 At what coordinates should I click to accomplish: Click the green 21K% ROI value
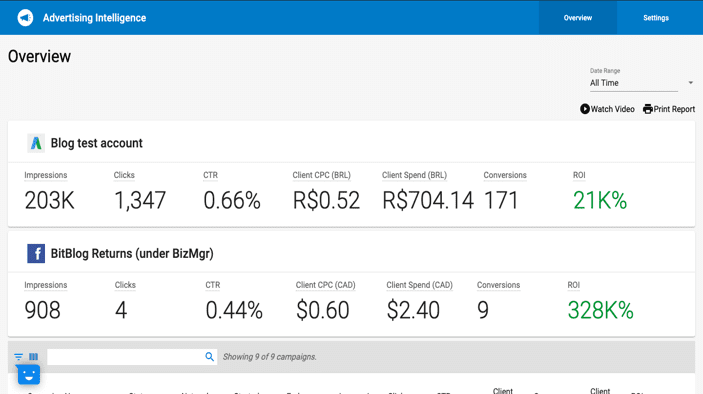coord(600,200)
